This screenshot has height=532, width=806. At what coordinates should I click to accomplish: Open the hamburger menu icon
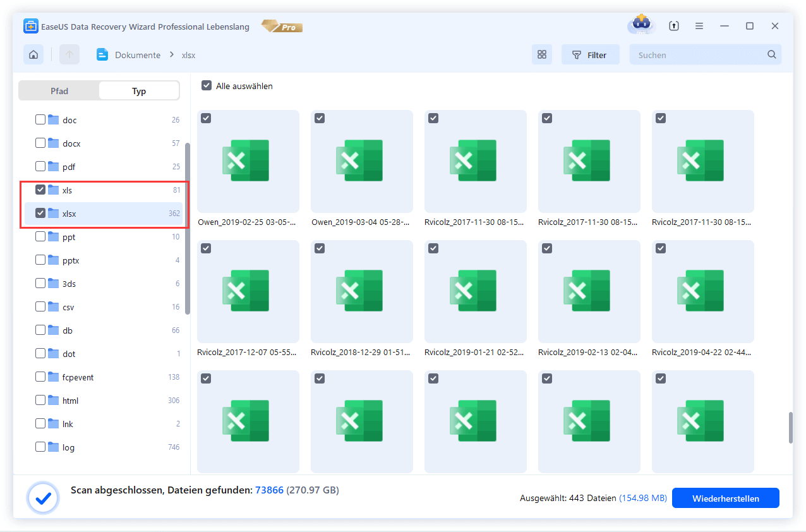[x=699, y=26]
